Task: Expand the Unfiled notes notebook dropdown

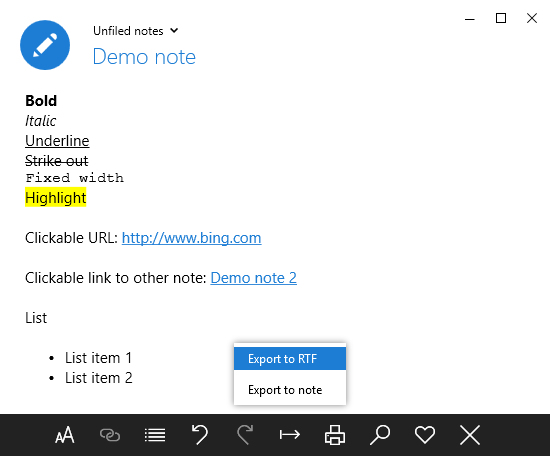Action: tap(136, 31)
